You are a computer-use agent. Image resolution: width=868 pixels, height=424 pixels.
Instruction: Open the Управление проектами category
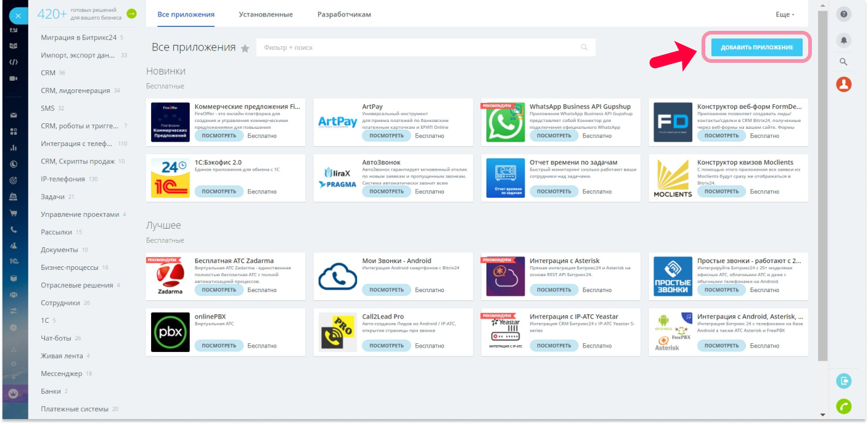click(x=80, y=214)
